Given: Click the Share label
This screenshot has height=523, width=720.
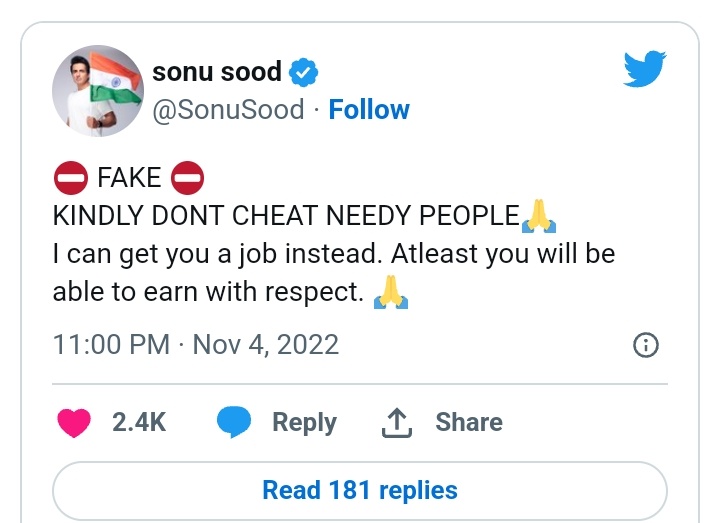Looking at the screenshot, I should [x=468, y=423].
